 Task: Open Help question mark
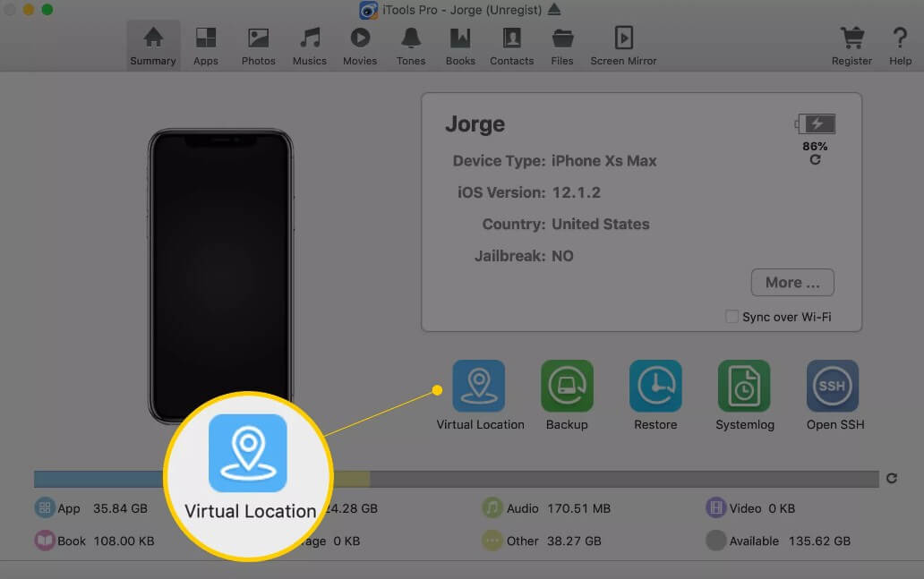pyautogui.click(x=900, y=38)
